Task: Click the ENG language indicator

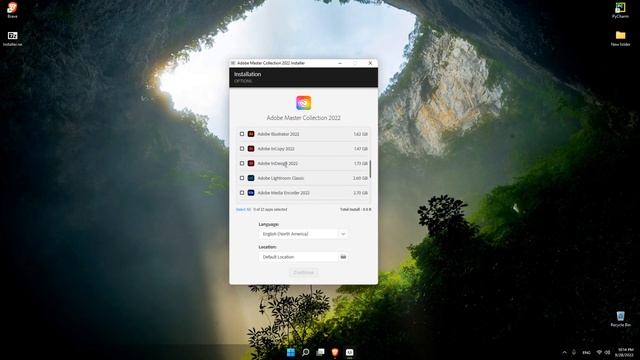Action: (x=587, y=352)
